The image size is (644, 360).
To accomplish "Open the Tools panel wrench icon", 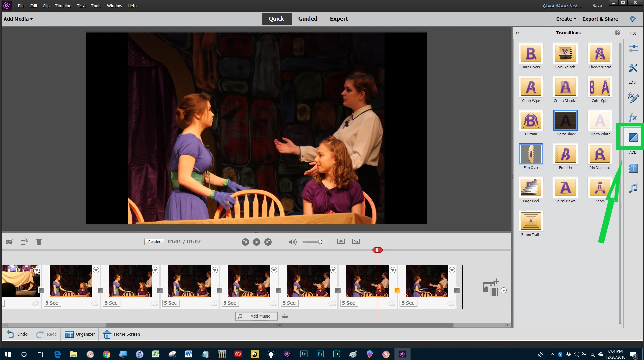I will tap(633, 68).
